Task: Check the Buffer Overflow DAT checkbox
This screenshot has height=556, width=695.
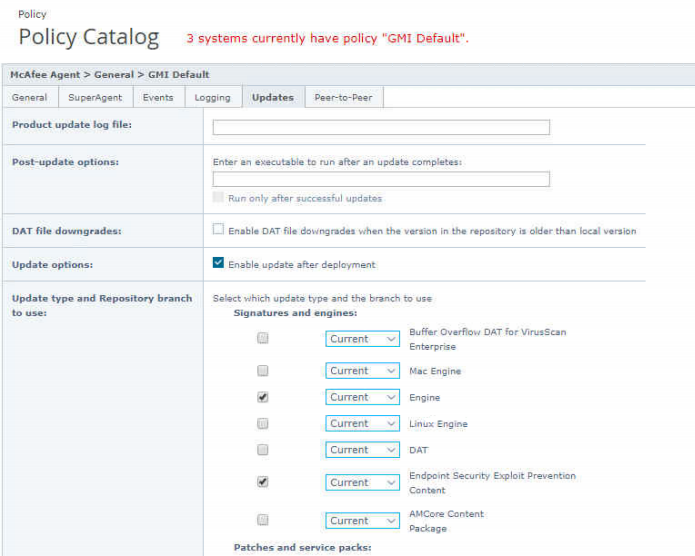Action: click(263, 338)
